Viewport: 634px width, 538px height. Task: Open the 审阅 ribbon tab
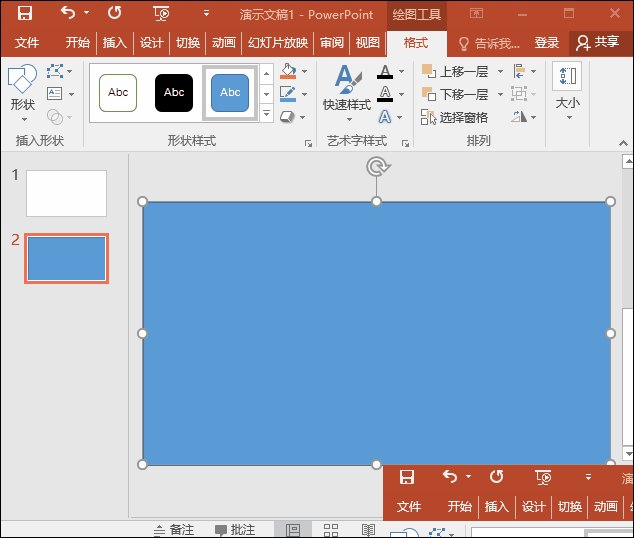pyautogui.click(x=331, y=43)
